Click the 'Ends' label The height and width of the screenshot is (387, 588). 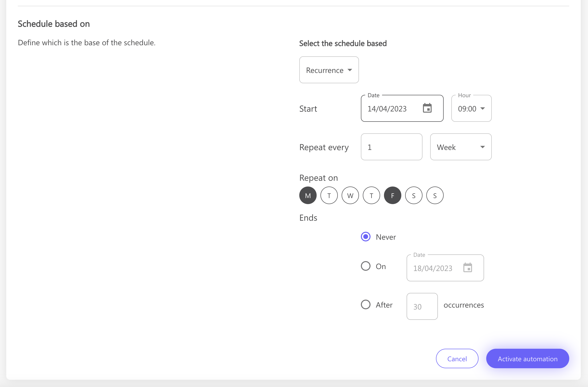point(308,218)
